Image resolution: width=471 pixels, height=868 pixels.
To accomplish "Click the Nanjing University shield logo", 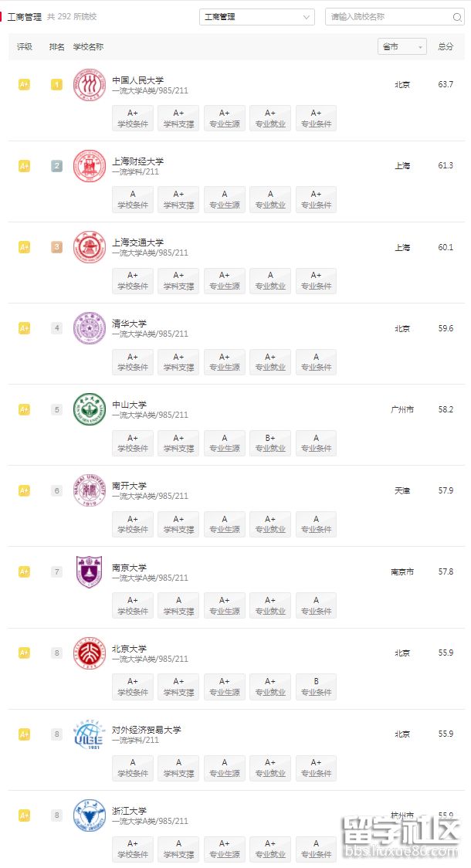I will coord(89,571).
